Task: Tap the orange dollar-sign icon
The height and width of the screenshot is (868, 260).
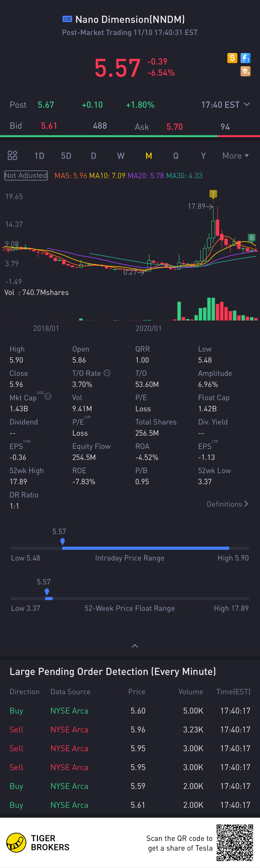Action: [x=232, y=58]
